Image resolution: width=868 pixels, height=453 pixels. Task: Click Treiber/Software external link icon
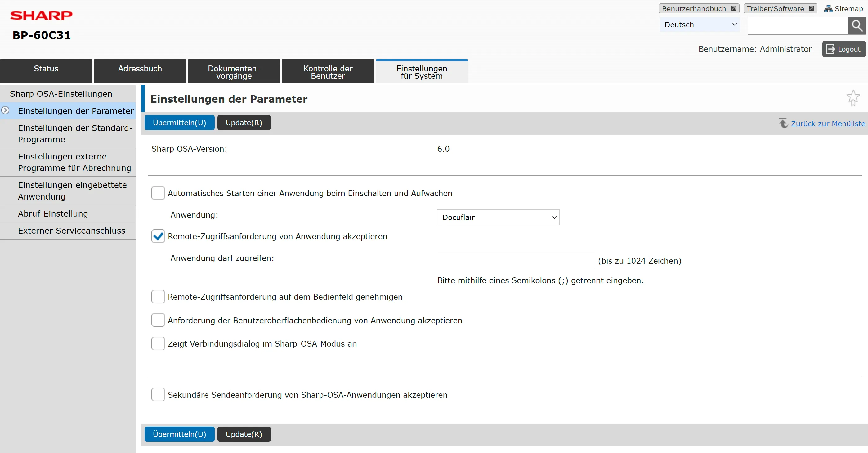pyautogui.click(x=812, y=8)
